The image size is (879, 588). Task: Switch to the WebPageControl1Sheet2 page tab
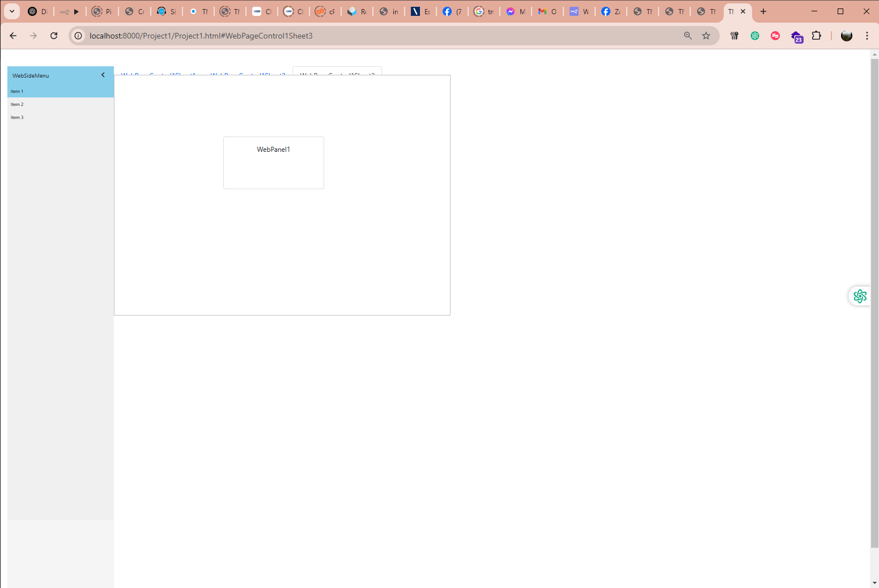(x=248, y=72)
